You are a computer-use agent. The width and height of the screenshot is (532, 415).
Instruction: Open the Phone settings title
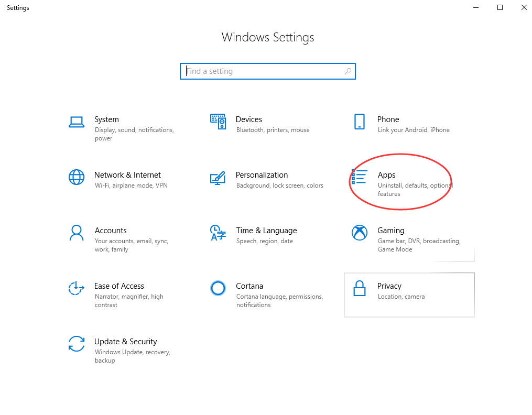[388, 119]
